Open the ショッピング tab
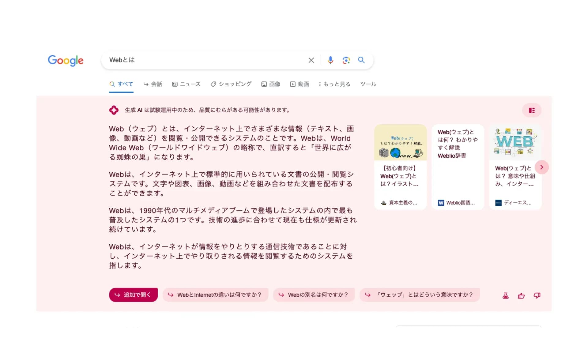 coord(231,84)
